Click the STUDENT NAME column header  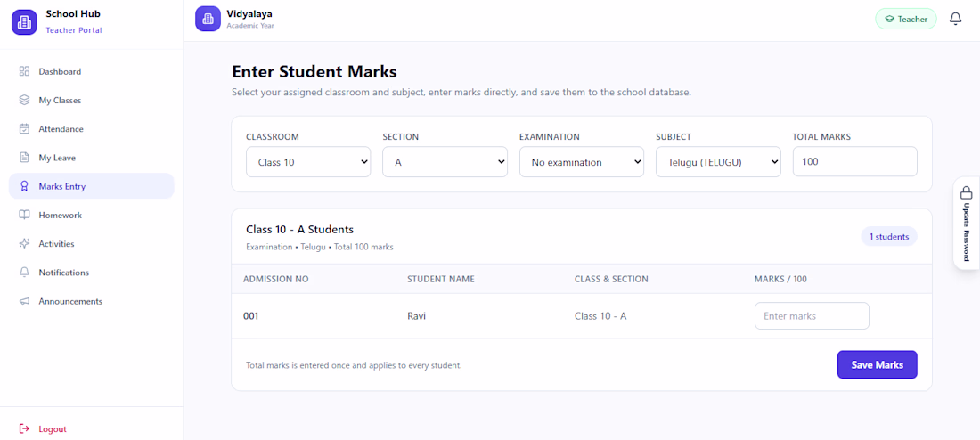(441, 279)
